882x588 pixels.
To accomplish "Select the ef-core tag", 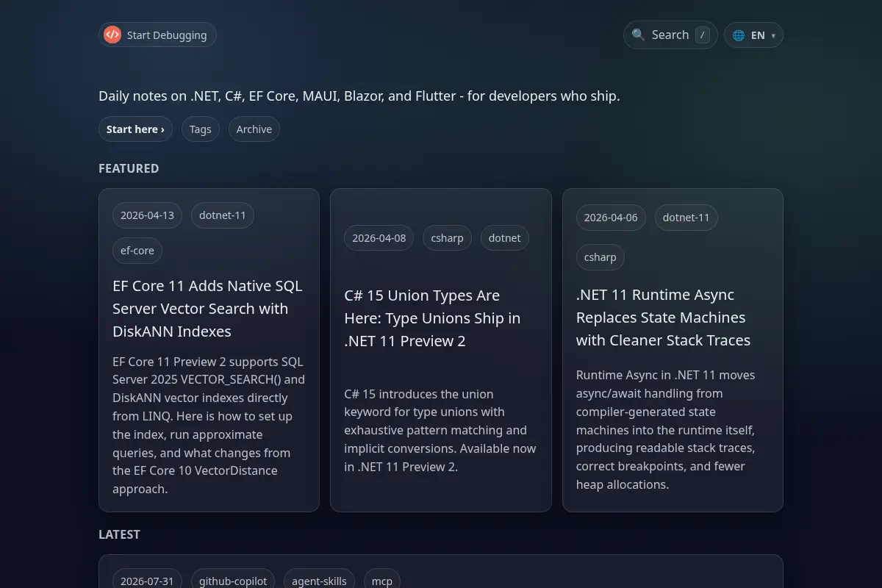I will tap(137, 251).
